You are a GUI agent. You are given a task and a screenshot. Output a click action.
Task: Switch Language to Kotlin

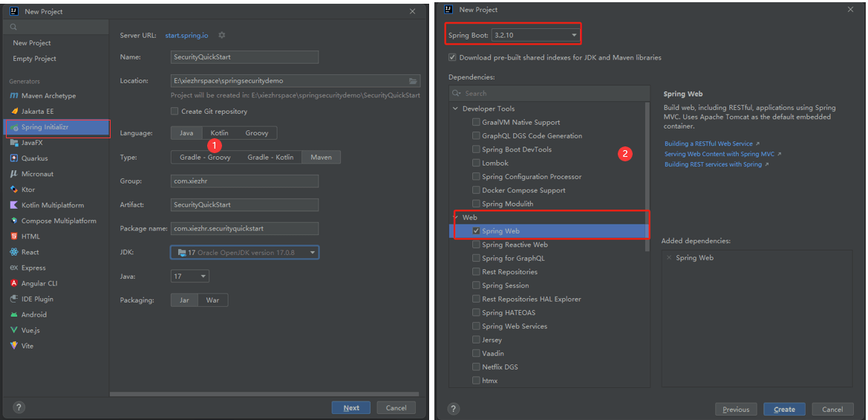(220, 133)
